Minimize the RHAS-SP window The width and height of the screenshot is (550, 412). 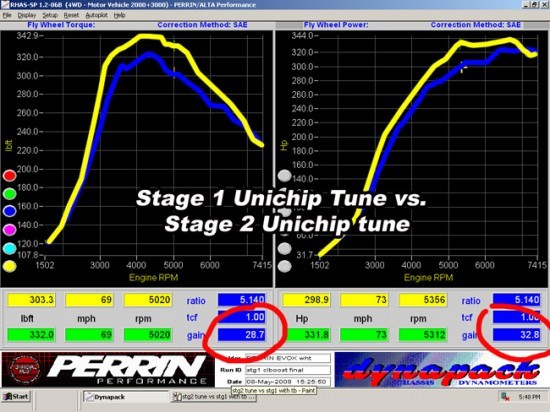(526, 5)
